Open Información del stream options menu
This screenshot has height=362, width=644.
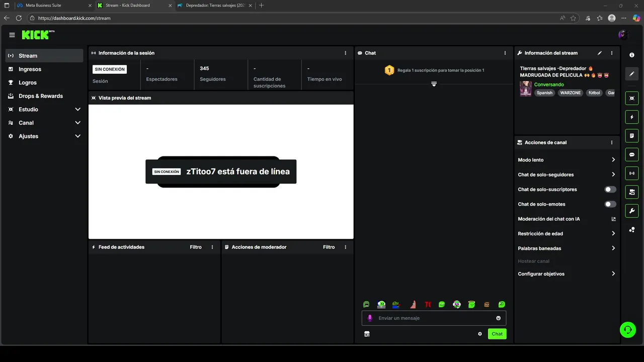pyautogui.click(x=612, y=53)
